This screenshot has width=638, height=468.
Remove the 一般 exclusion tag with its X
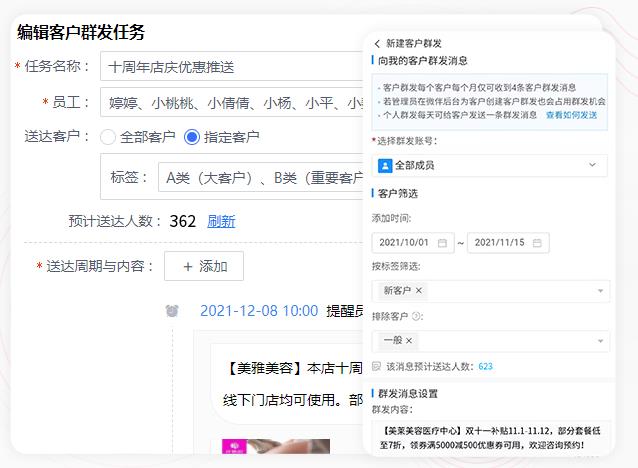click(409, 341)
